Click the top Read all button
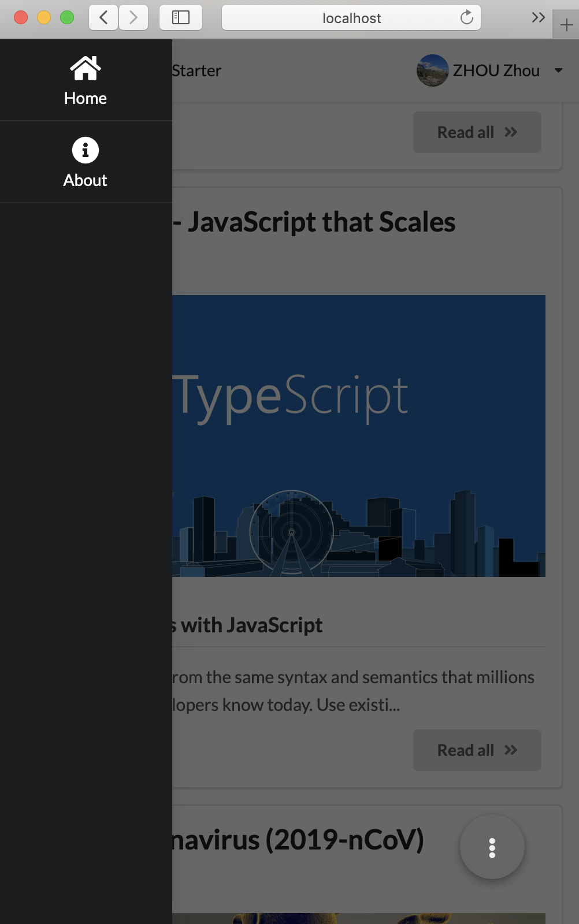The image size is (579, 924). tap(477, 132)
